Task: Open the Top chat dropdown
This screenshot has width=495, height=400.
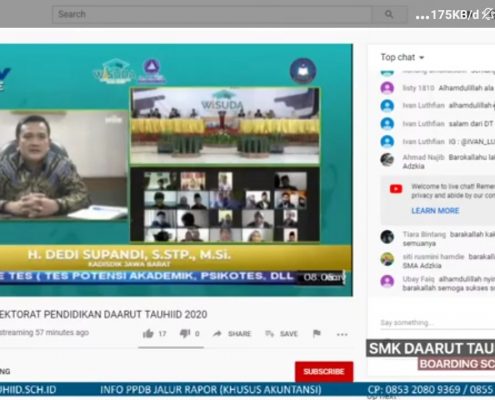Action: point(402,57)
